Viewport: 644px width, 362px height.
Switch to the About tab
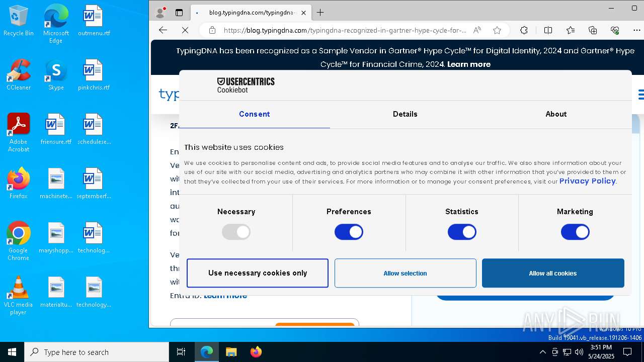click(x=556, y=114)
